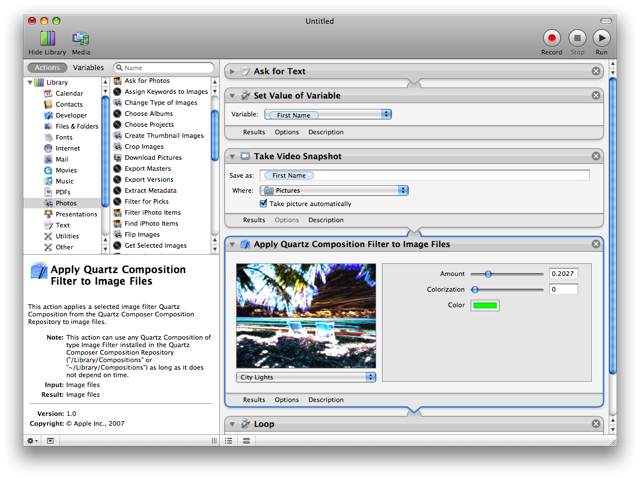Switch to the Variables tab
The height and width of the screenshot is (478, 640).
[x=88, y=68]
